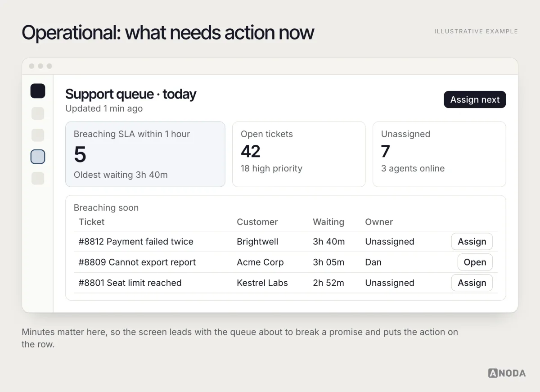
Task: Assign ticket #8801 Seat limit reached
Action: point(472,283)
